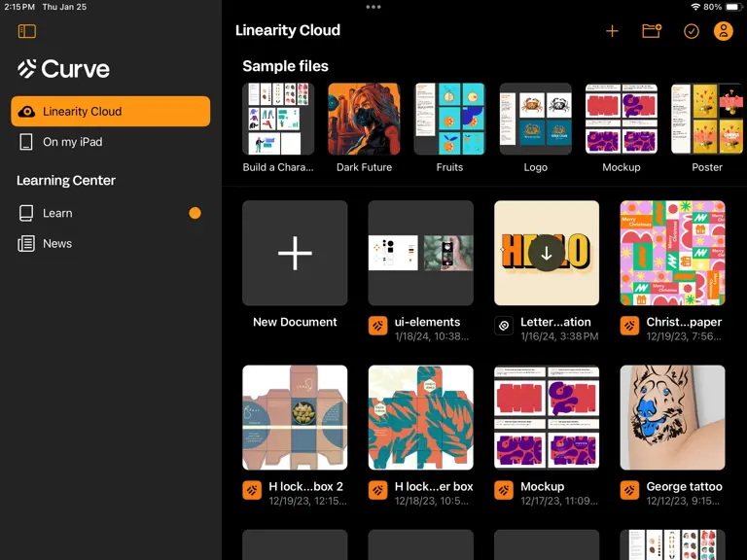
Task: Open the Mockup sample file thumbnail
Action: pos(622,119)
